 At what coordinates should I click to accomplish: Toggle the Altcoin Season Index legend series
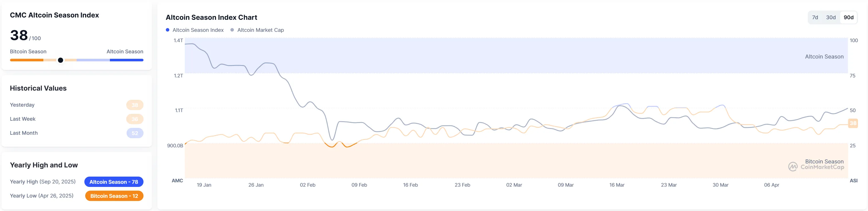click(198, 30)
